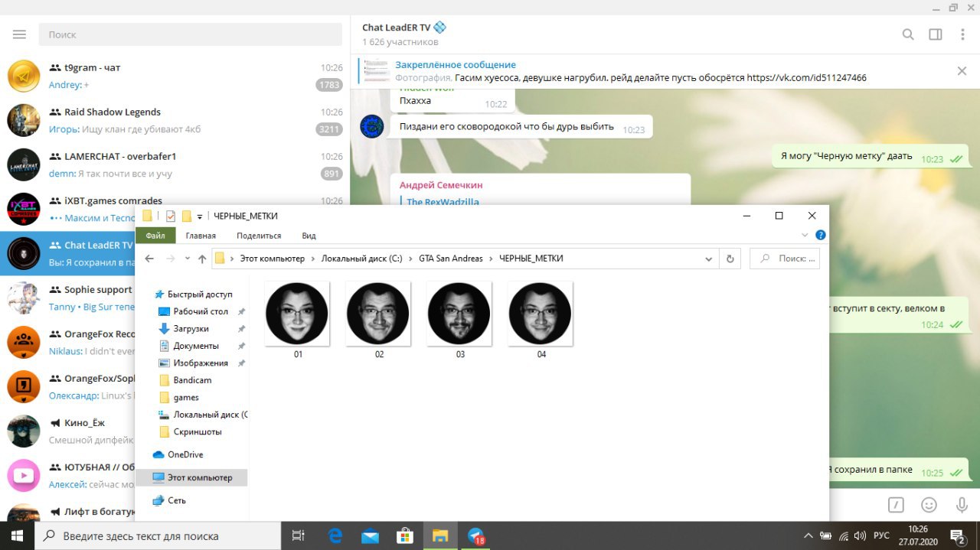This screenshot has height=550, width=980.
Task: Select the games folder in sidebar
Action: [186, 397]
